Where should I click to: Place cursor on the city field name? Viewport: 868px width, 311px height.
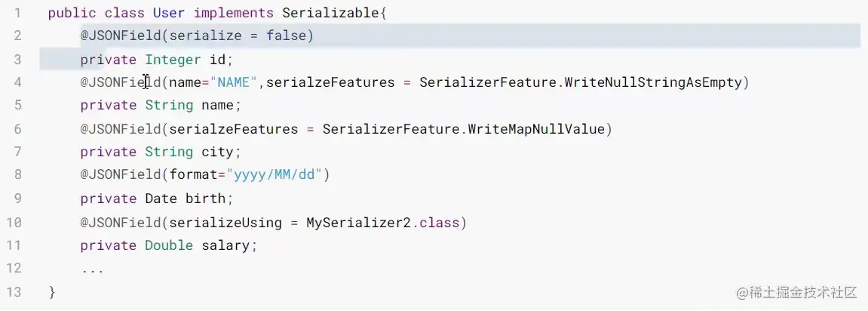[221, 152]
